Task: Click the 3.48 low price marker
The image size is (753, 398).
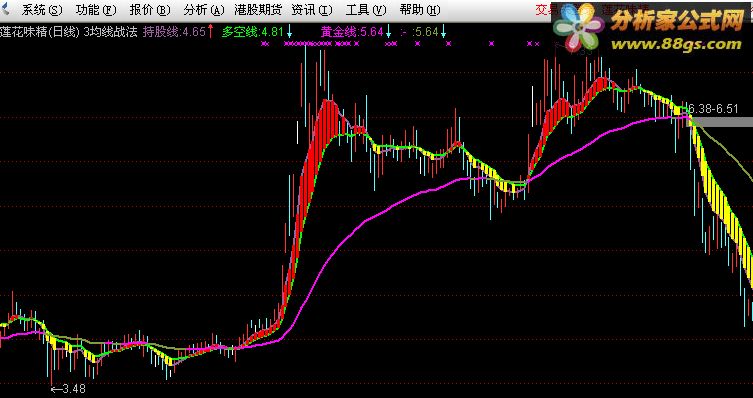Action: point(69,389)
